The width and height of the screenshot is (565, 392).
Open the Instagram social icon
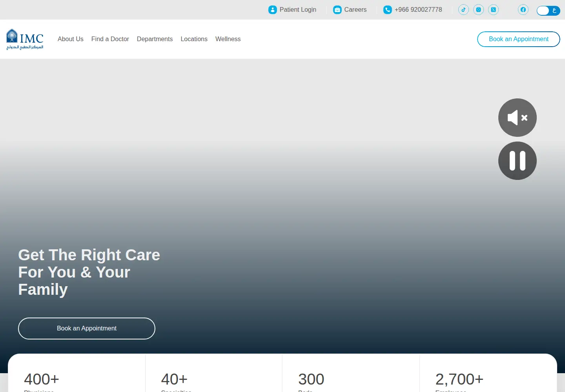click(x=478, y=10)
